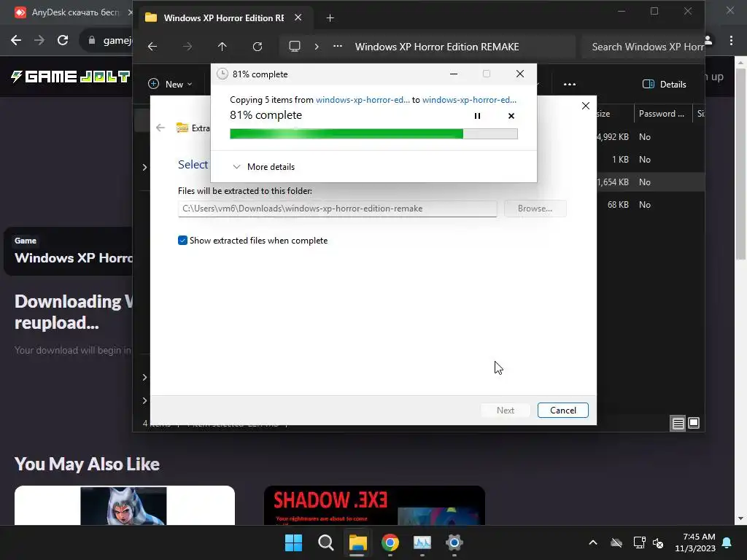747x560 pixels.
Task: Pause the file copy operation
Action: 477,116
